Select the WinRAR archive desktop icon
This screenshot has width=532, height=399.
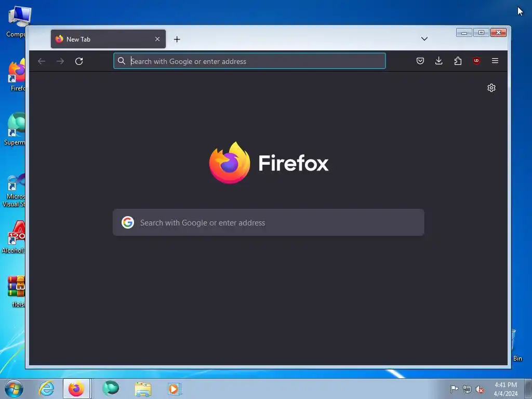point(17,291)
